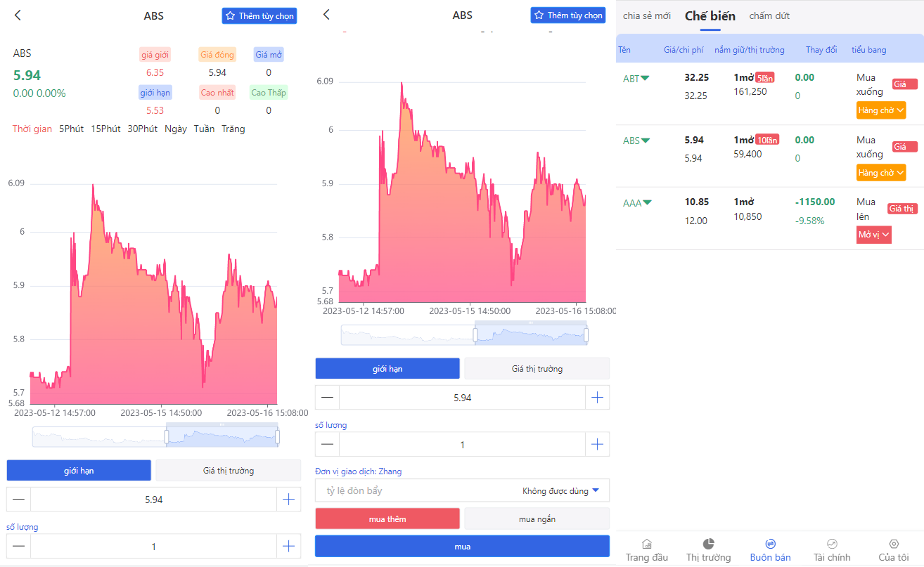924x567 pixels.
Task: Click Giá thị tag in AAA row
Action: pos(902,209)
